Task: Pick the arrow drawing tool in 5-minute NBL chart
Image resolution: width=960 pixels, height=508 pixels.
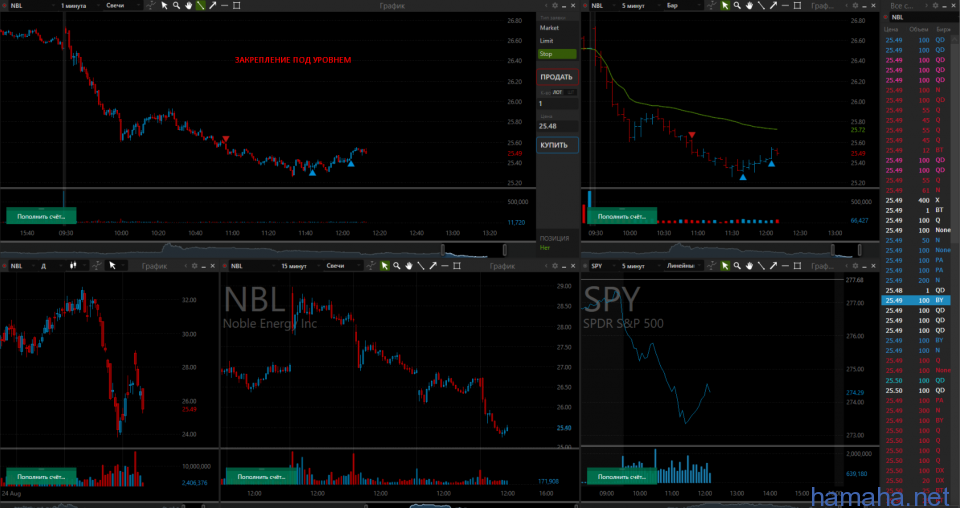Action: [773, 6]
